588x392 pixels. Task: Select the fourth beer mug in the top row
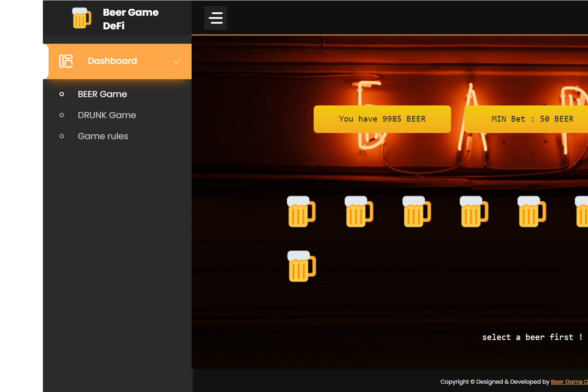coord(475,213)
